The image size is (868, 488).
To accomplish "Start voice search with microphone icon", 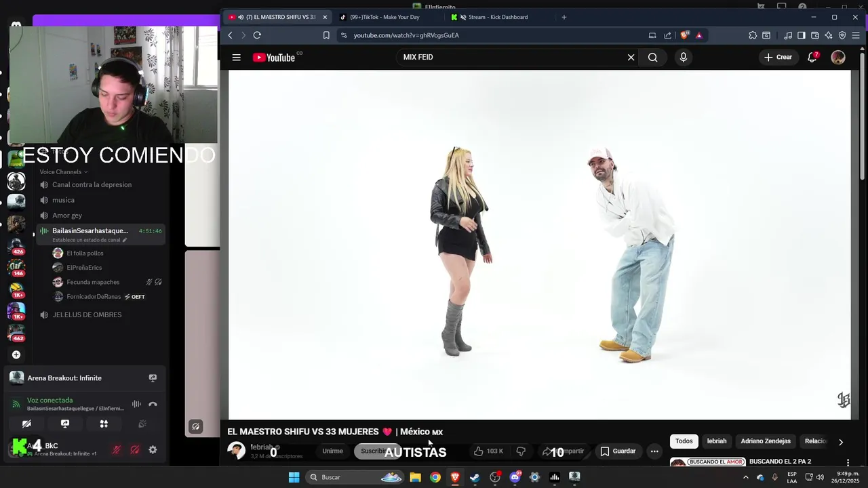I will 683,58.
